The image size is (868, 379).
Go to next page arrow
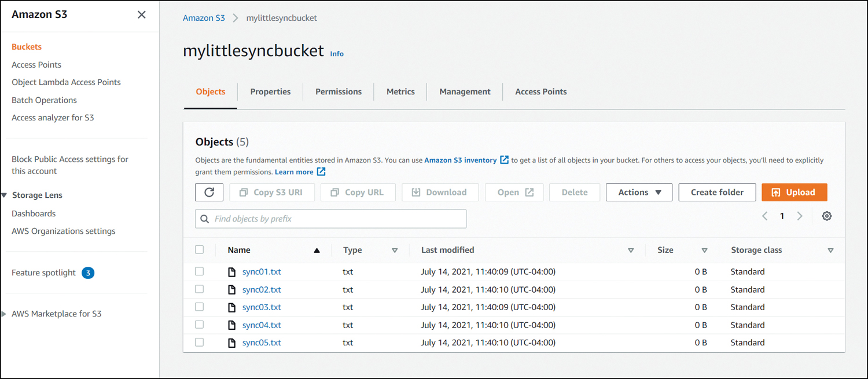click(x=800, y=216)
